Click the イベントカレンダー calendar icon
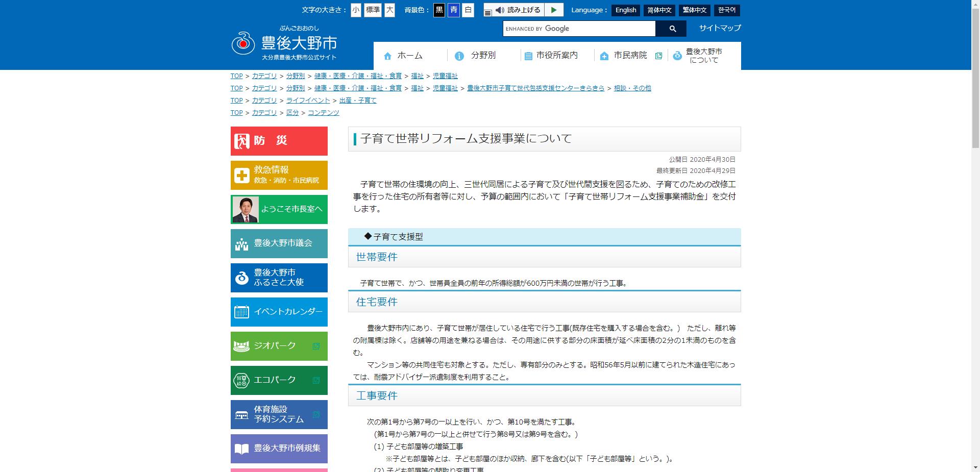The height and width of the screenshot is (472, 980). 240,312
